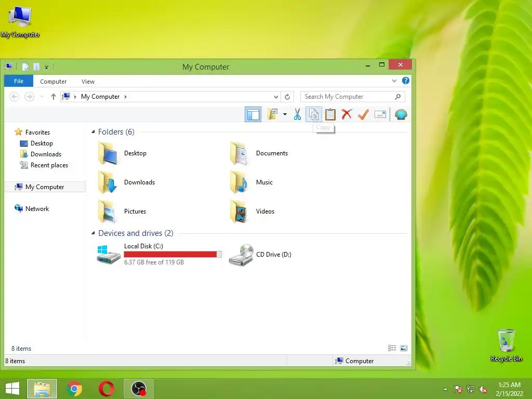Click the Cut scissors icon
This screenshot has height=399, width=532.
(297, 114)
